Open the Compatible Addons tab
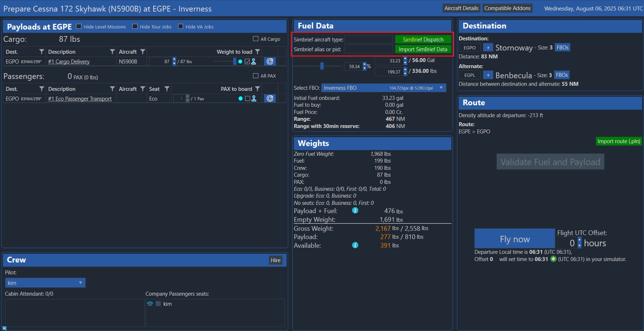Image resolution: width=644 pixels, height=331 pixels. click(507, 8)
